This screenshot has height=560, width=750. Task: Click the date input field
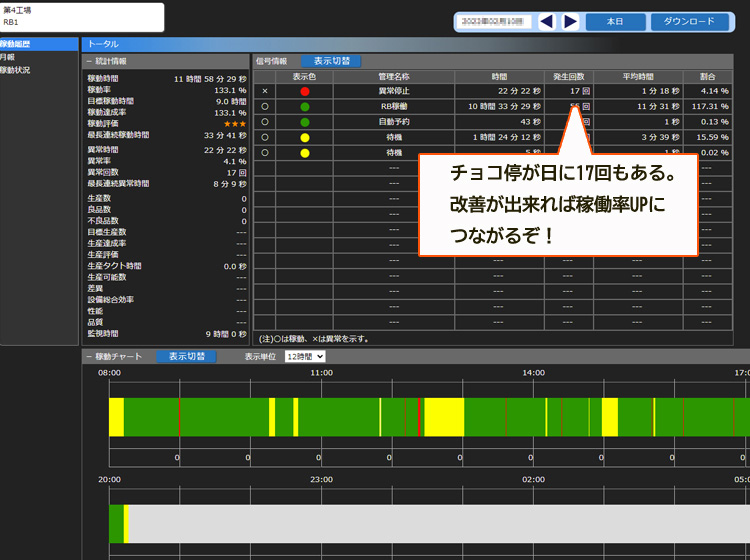point(494,21)
